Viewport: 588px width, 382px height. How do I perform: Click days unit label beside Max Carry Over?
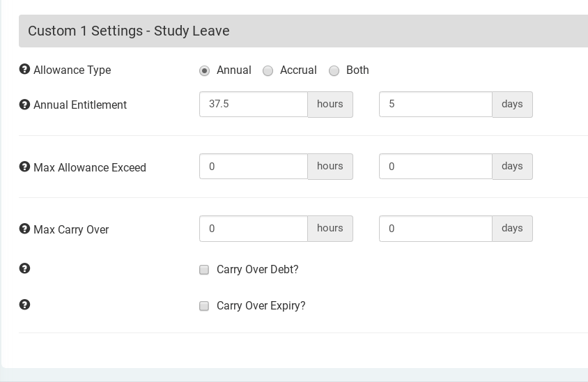512,229
